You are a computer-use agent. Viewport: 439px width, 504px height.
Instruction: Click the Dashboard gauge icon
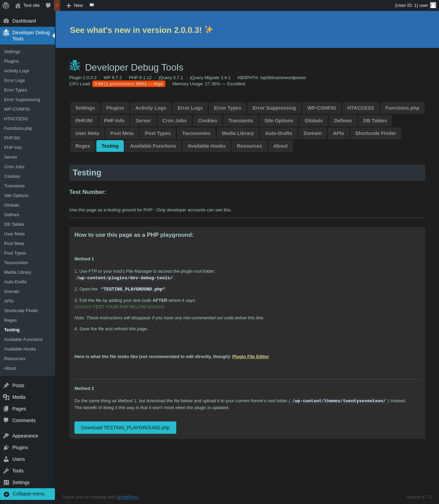[x=6, y=21]
